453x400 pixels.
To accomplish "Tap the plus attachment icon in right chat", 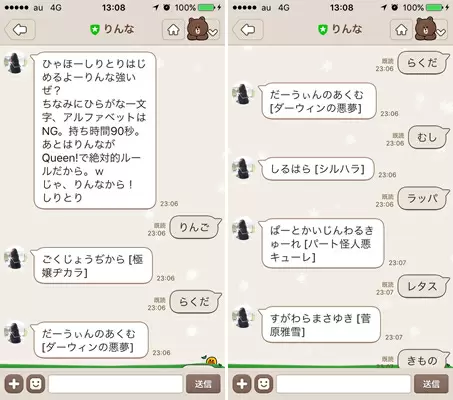I will click(242, 384).
